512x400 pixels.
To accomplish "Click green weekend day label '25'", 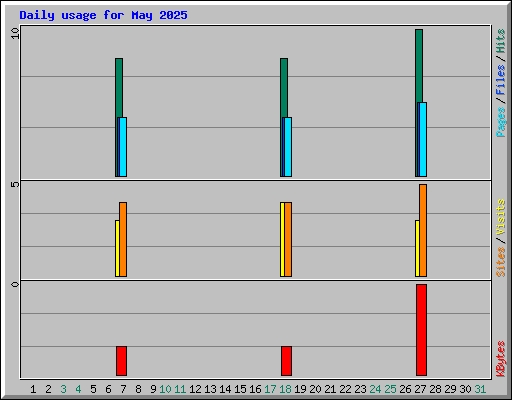I will coord(390,389).
